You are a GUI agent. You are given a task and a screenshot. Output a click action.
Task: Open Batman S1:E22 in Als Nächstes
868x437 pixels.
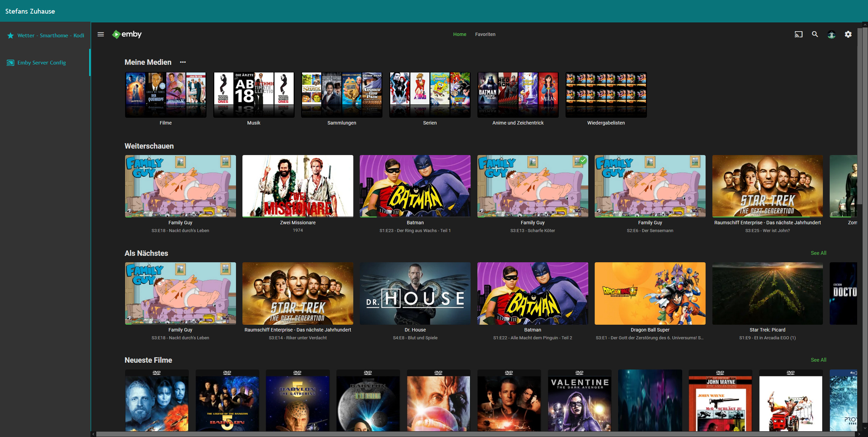533,293
